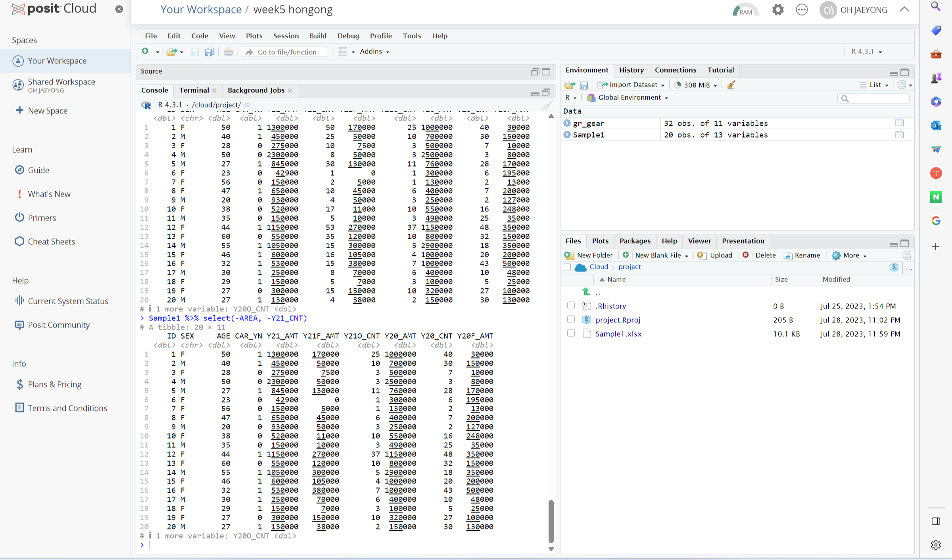The image size is (952, 560).
Task: Click the RAM usage gauge icon
Action: [x=745, y=10]
